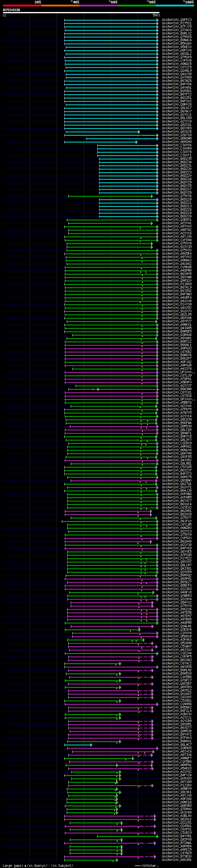Image resolution: width=197 pixels, height=868 pixels.
Task: Select label UniRef100_Q40481
Action: pos(177,88)
